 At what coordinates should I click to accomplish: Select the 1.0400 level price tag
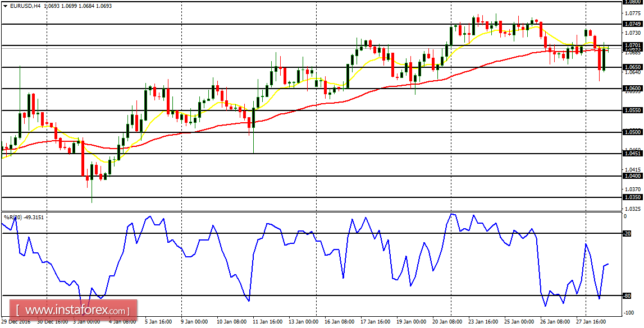tap(632, 175)
